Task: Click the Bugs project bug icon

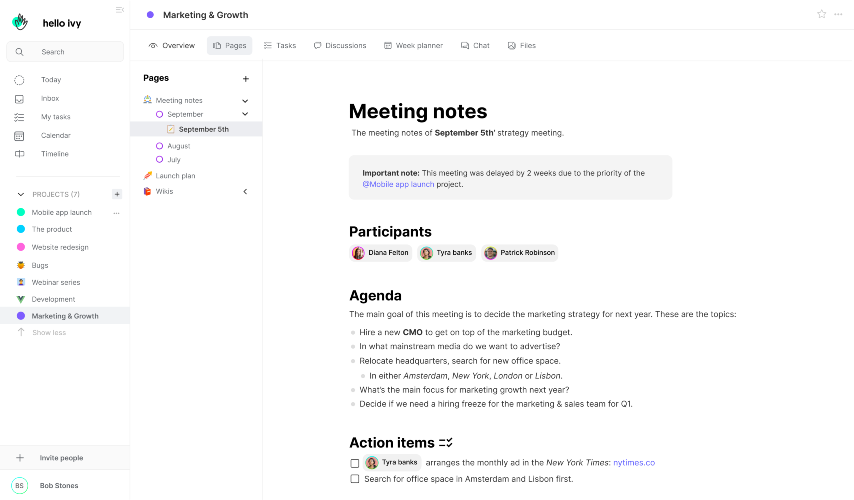Action: point(21,265)
